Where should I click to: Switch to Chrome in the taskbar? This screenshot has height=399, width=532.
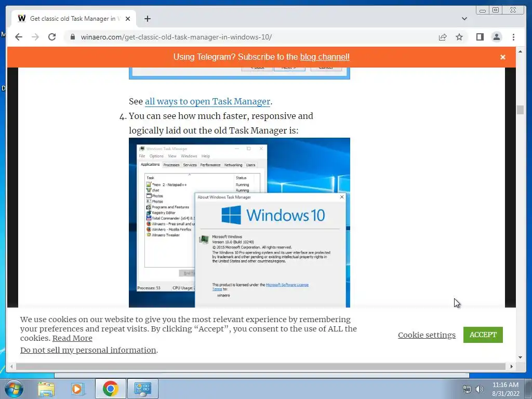click(110, 389)
